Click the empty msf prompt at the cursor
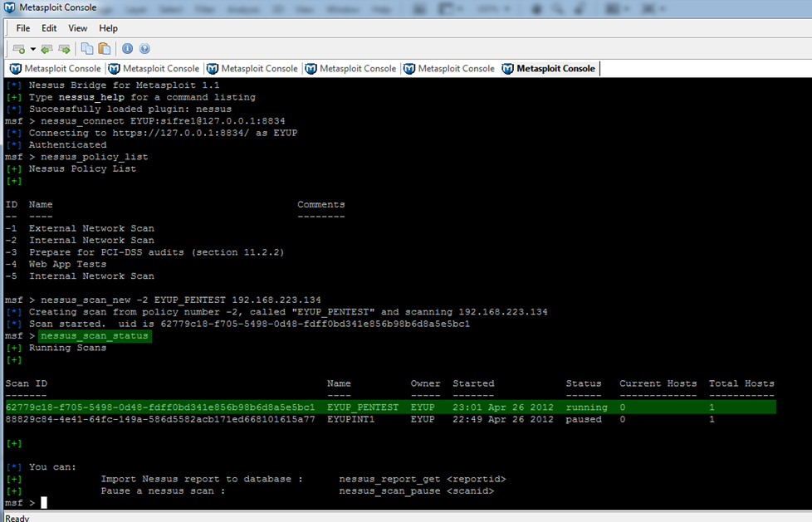Screen dimensions: 812x522 coord(43,503)
